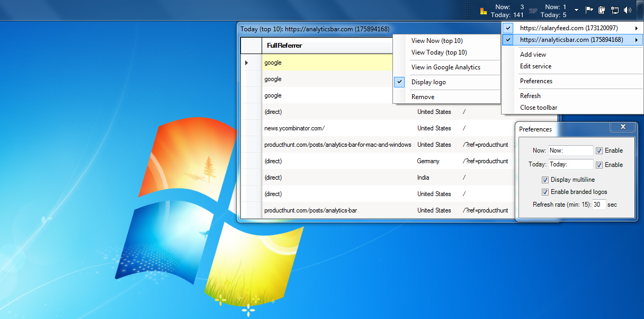Screen dimensions: 644x319
Task: Expand the salaryfeed.com submenu arrow
Action: [x=636, y=28]
